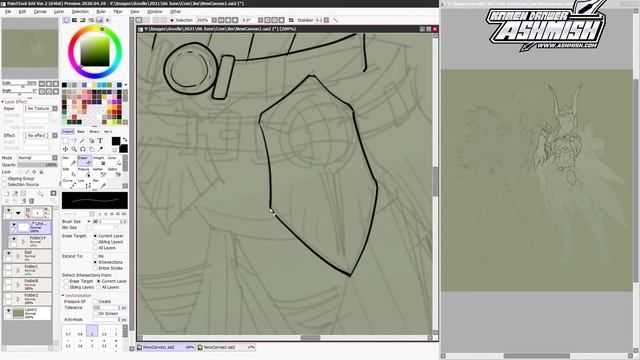The image size is (640, 360).
Task: Select the Magic Wand tool
Action: 83,141
